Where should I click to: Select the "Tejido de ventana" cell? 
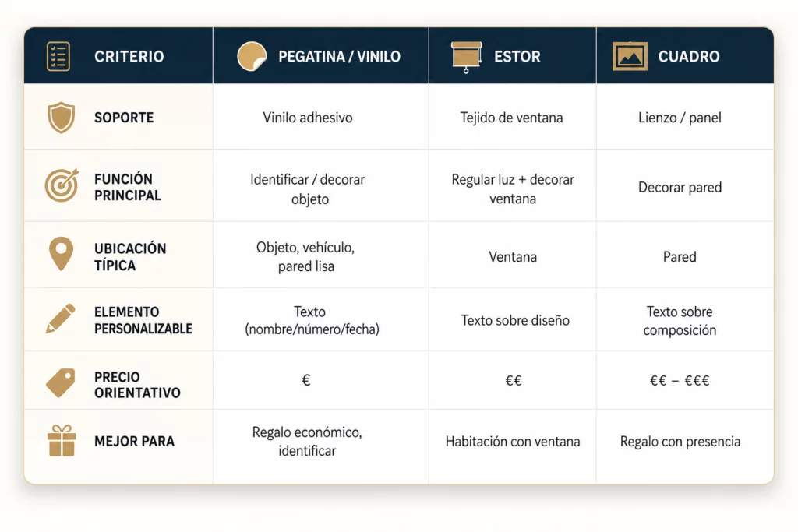click(511, 118)
